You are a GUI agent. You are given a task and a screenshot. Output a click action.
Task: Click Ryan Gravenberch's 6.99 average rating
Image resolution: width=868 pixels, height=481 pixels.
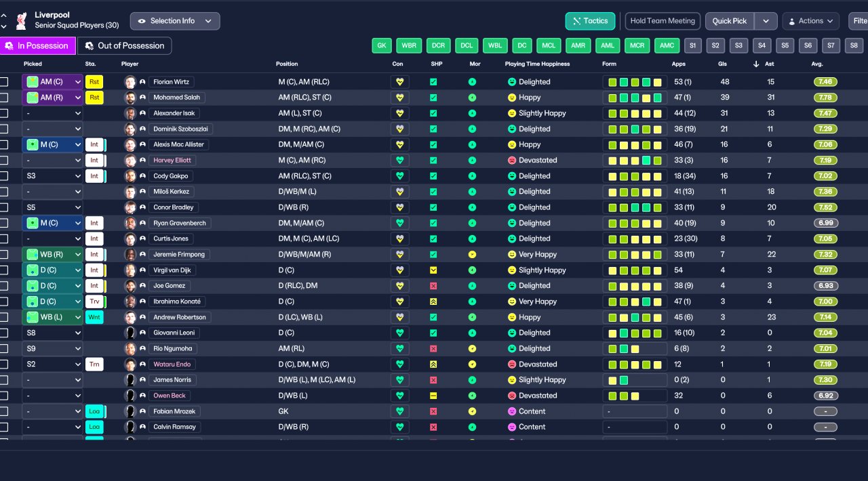coord(825,223)
